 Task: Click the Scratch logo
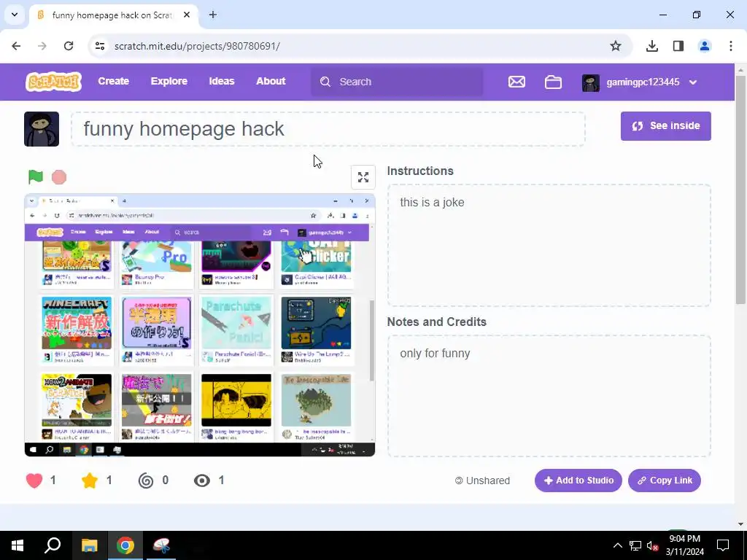coord(53,82)
